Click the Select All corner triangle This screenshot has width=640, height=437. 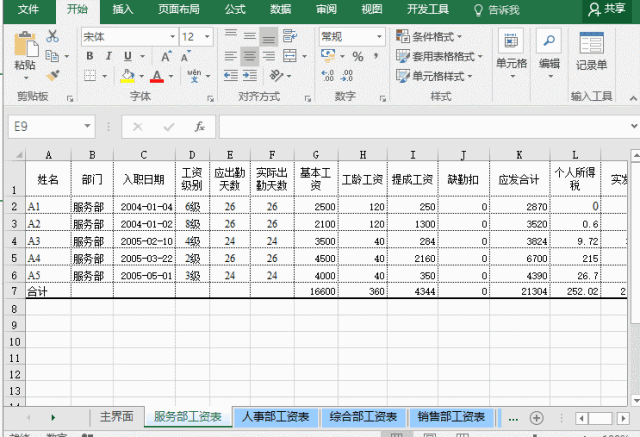(18, 155)
